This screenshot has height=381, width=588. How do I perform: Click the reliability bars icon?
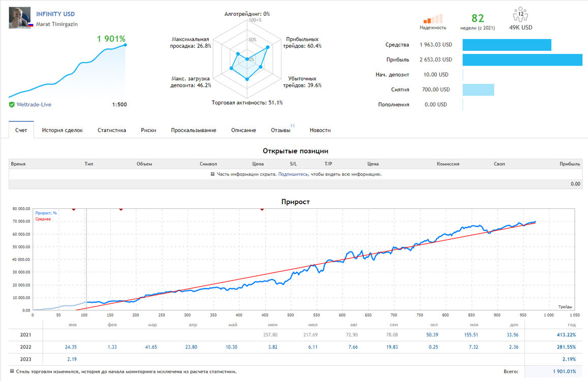433,19
